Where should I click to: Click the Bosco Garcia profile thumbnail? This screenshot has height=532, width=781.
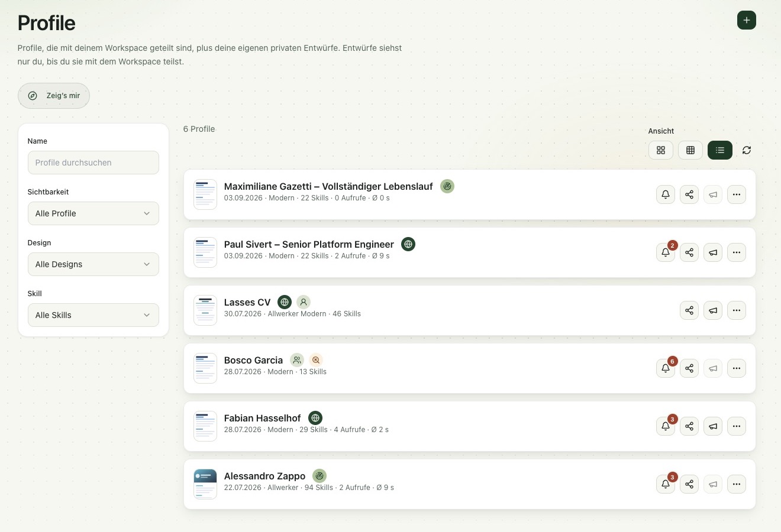point(205,368)
